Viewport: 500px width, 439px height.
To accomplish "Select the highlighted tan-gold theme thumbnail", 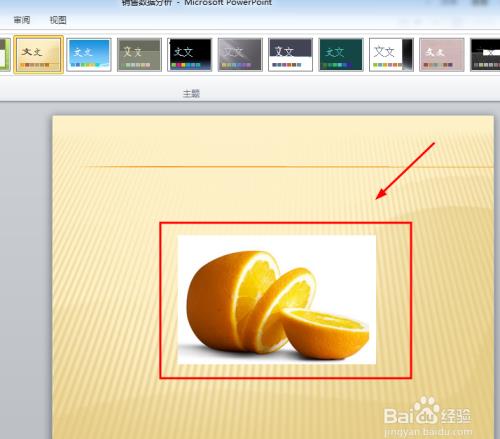I will coord(39,55).
